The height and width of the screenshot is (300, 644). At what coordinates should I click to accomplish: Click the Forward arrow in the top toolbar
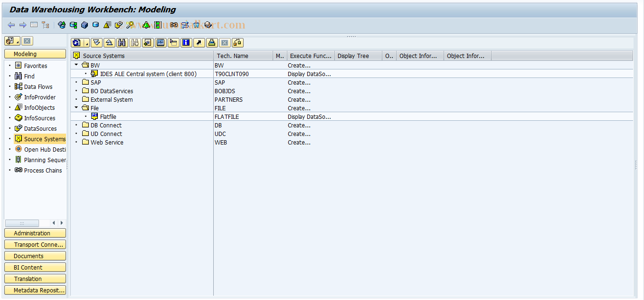point(22,25)
